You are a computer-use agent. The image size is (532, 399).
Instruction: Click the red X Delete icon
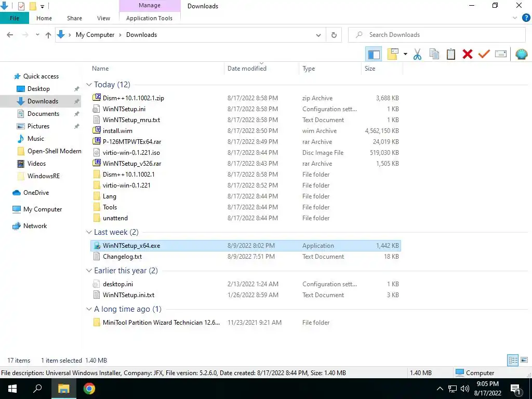[x=467, y=54]
